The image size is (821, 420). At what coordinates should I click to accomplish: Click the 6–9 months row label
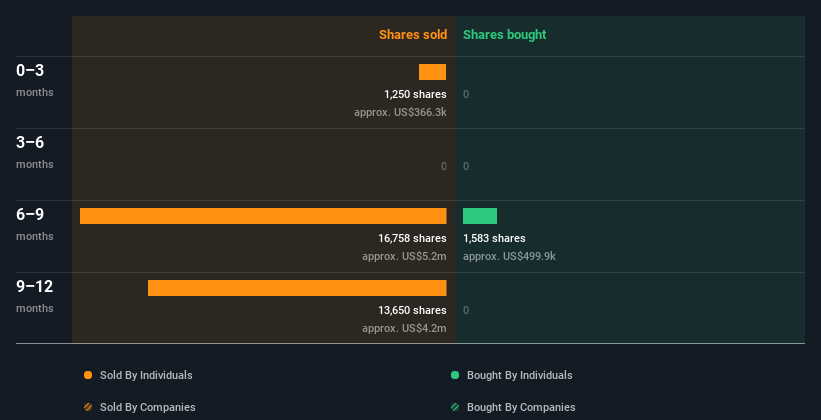35,224
